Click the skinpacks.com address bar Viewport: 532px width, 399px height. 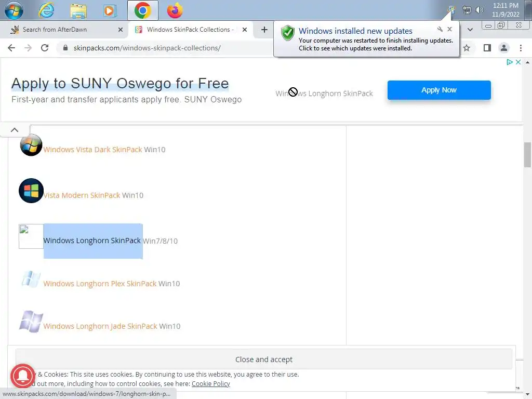click(147, 48)
